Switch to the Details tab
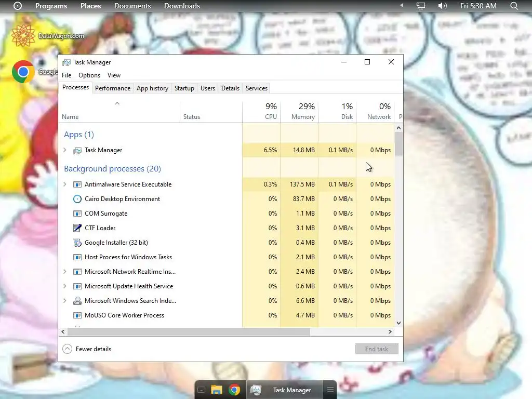The width and height of the screenshot is (532, 399). 230,88
